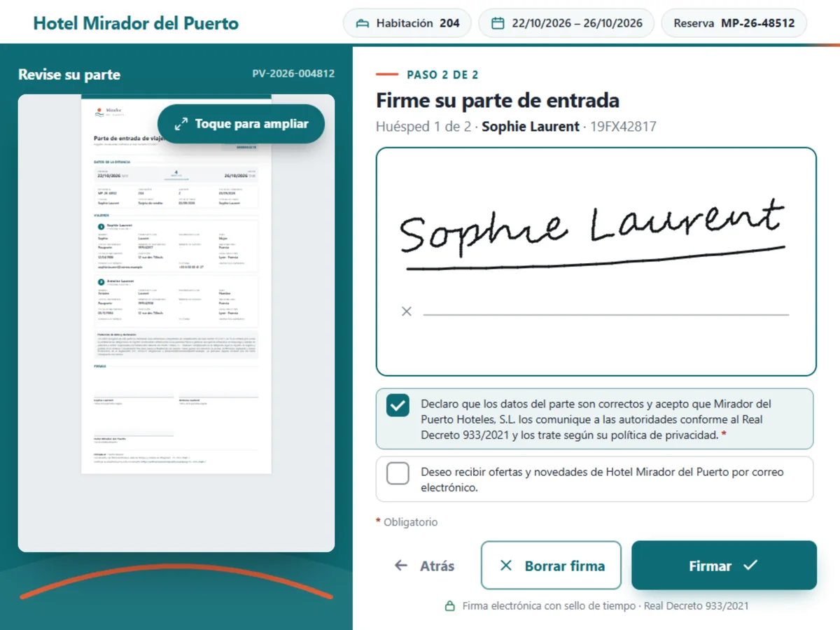Screen dimensions: 840x630
Task: Open the Habitación 204 chip
Action: click(407, 23)
